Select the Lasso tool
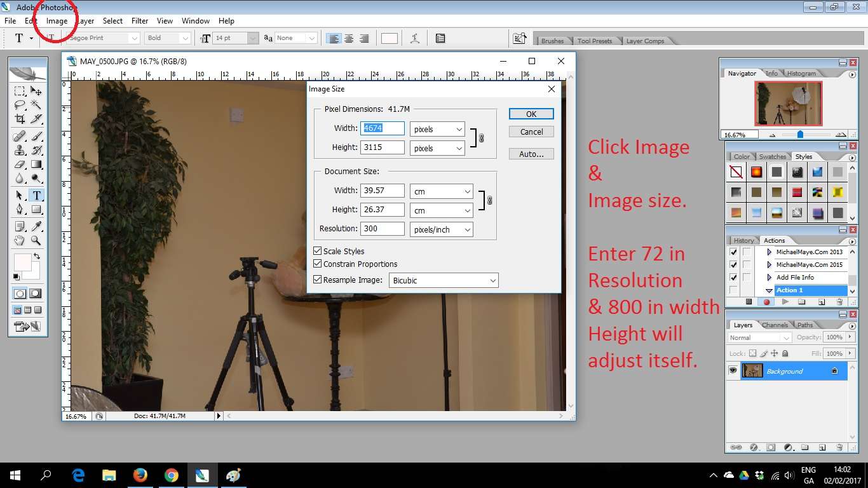The width and height of the screenshot is (868, 488). tap(20, 105)
